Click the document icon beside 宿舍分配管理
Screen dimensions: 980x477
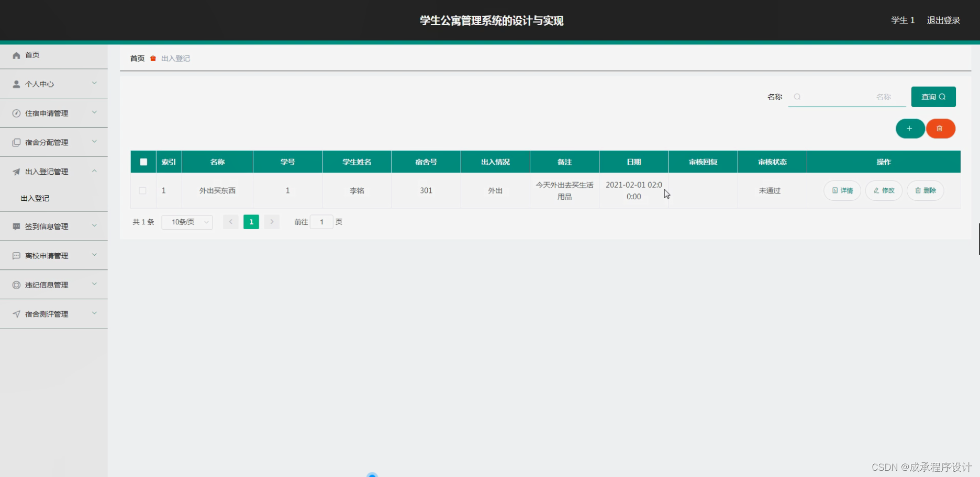[x=16, y=142]
